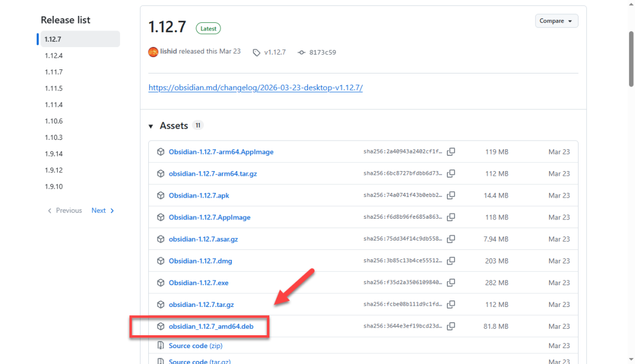Copy SHA256 hash for obsidian_1.12.7_amd64.deb
The image size is (635, 364).
coord(451,326)
